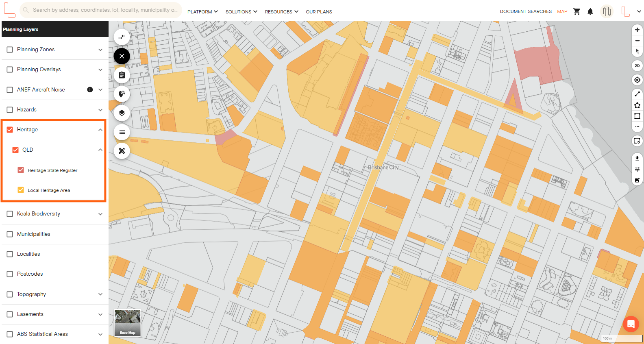Enable the Koala Biodiversity checkbox
Screen dimensions: 644x344
(x=10, y=214)
